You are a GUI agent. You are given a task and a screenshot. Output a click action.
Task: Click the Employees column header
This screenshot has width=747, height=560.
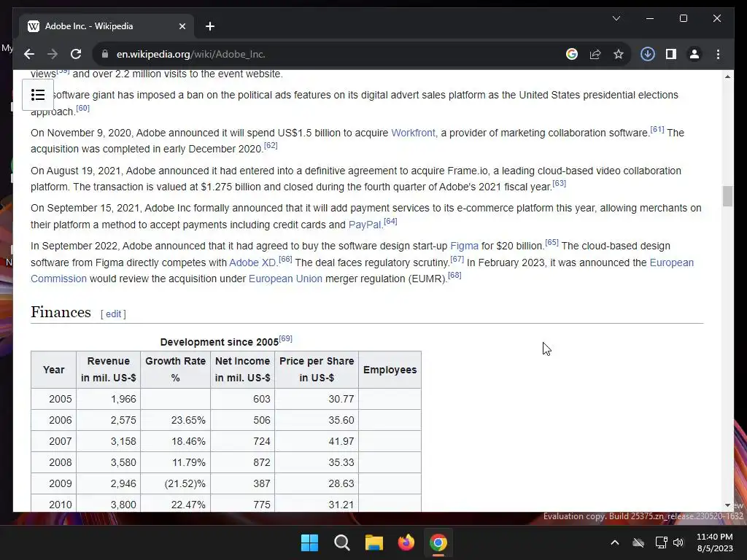tap(390, 370)
